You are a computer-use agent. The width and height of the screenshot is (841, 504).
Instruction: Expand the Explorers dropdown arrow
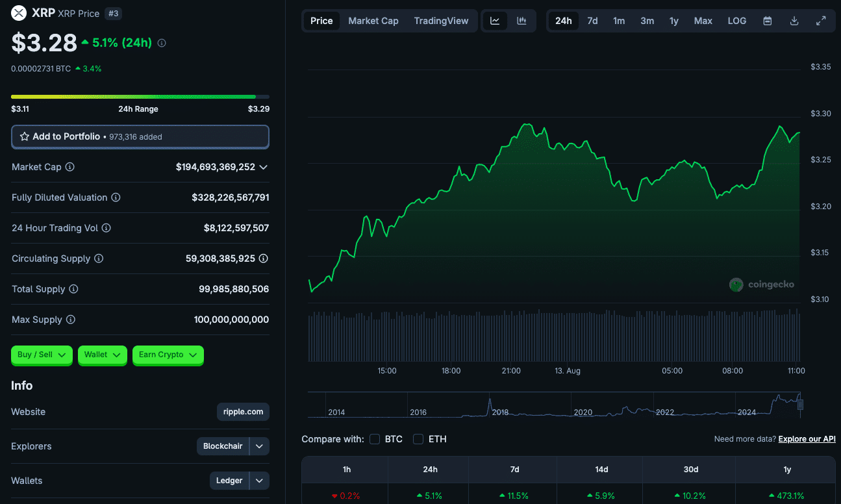point(259,446)
